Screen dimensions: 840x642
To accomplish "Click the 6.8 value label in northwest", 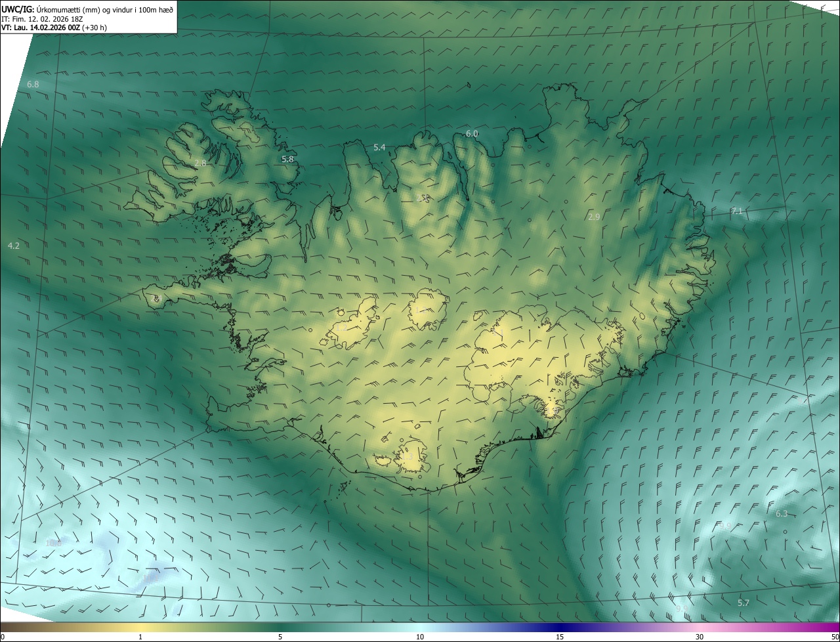I will click(33, 85).
